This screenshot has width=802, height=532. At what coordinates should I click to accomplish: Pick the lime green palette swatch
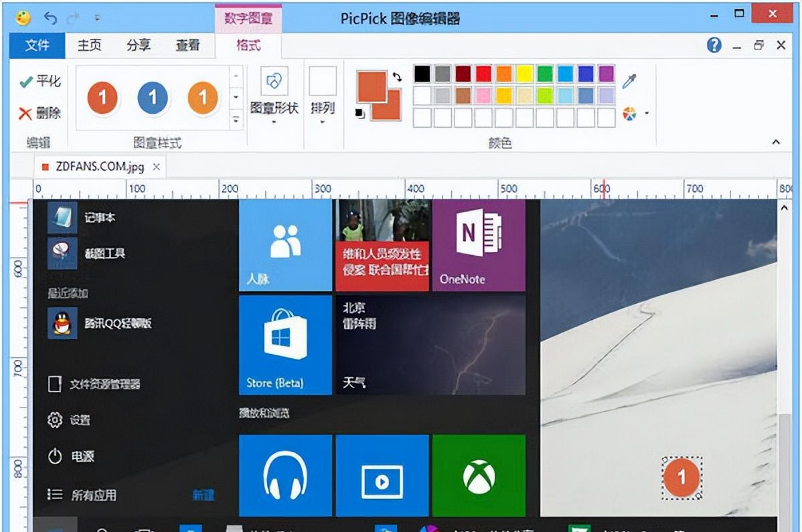(x=545, y=95)
